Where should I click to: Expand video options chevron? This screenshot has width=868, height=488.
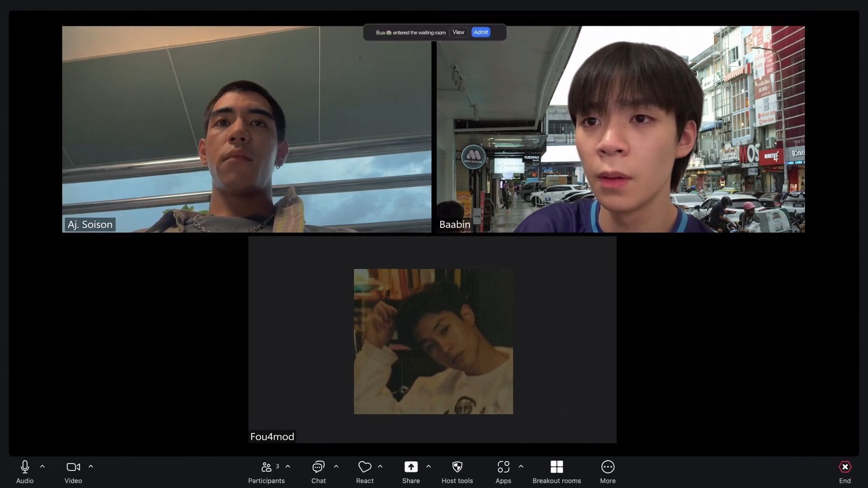[91, 466]
